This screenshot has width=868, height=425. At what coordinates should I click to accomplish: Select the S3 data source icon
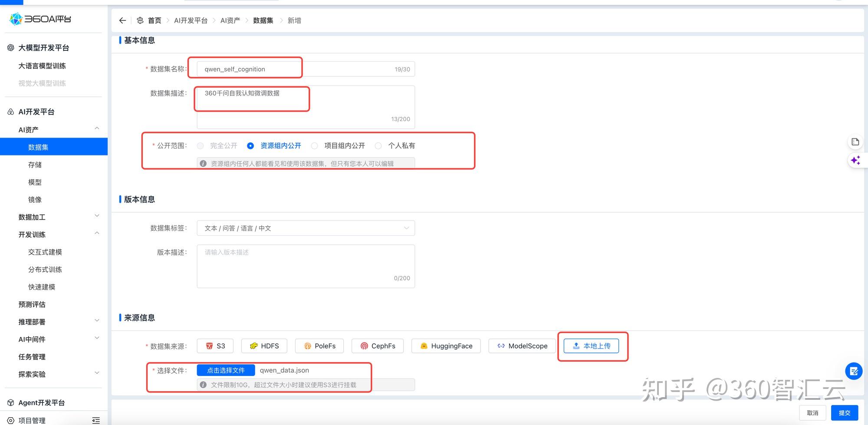tap(214, 346)
